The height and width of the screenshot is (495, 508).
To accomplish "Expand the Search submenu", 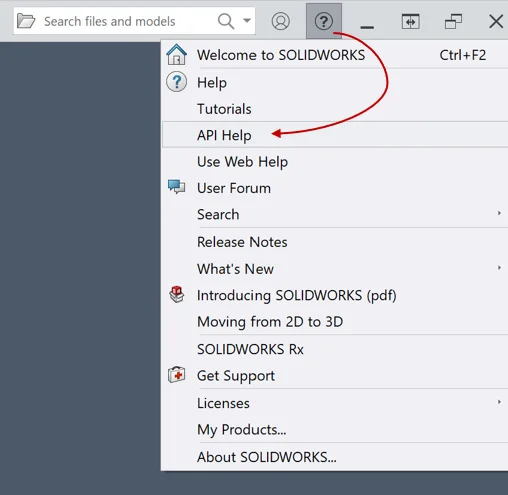I will tap(335, 214).
